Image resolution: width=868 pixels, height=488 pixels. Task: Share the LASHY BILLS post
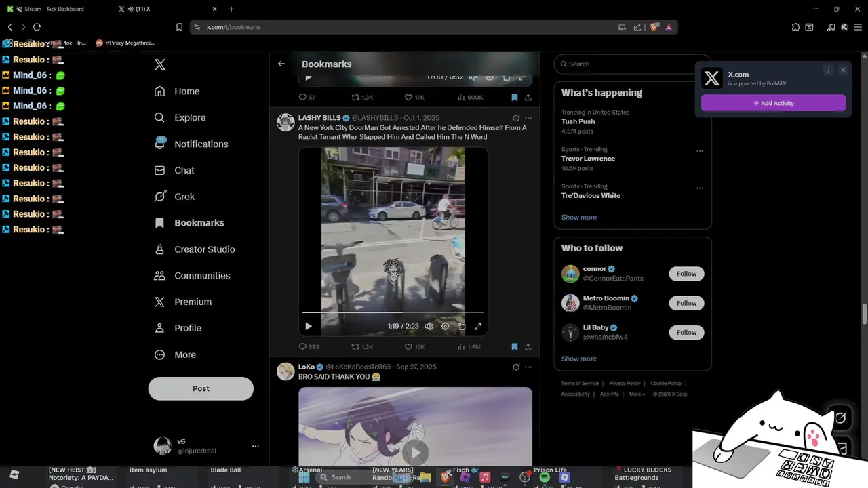click(528, 346)
